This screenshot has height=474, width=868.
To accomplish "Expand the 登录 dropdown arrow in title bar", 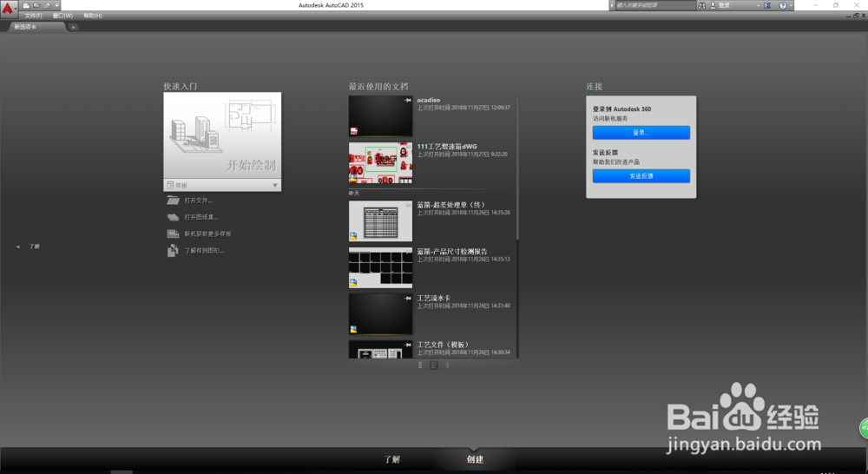I will (x=759, y=5).
